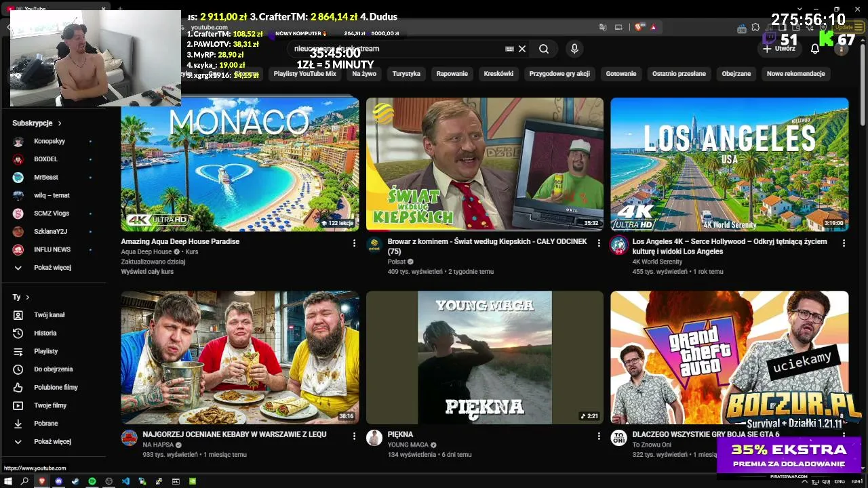Open the browser extensions puzzle icon

coord(756,28)
